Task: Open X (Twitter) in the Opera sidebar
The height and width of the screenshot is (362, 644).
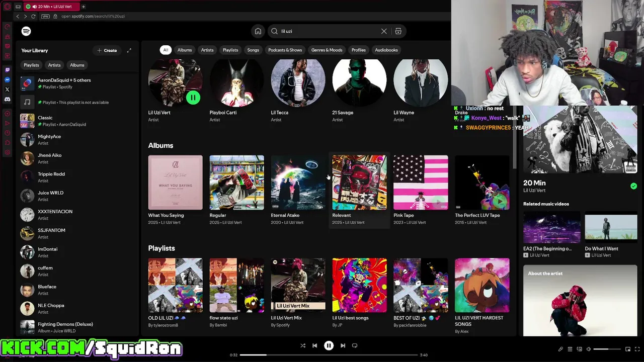Action: [7, 89]
